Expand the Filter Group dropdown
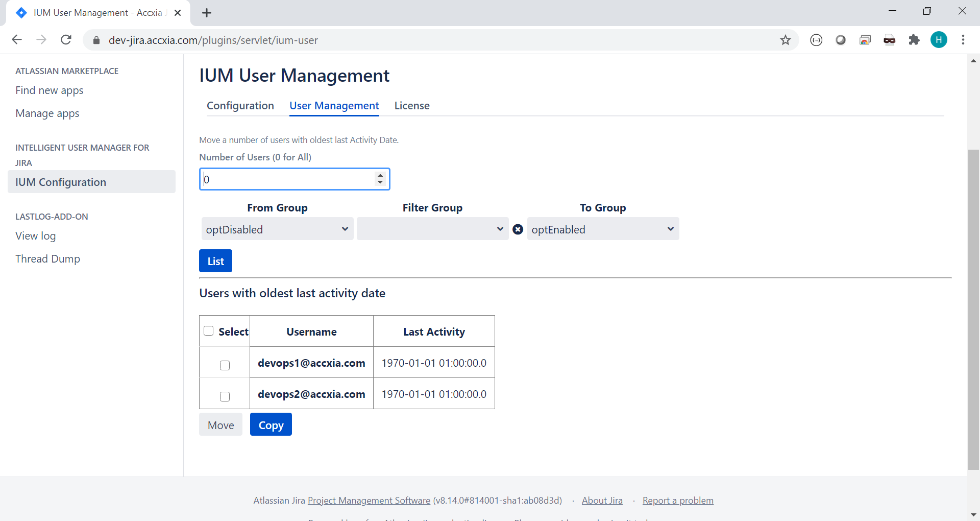Screen dimensions: 980x521 click(x=432, y=229)
